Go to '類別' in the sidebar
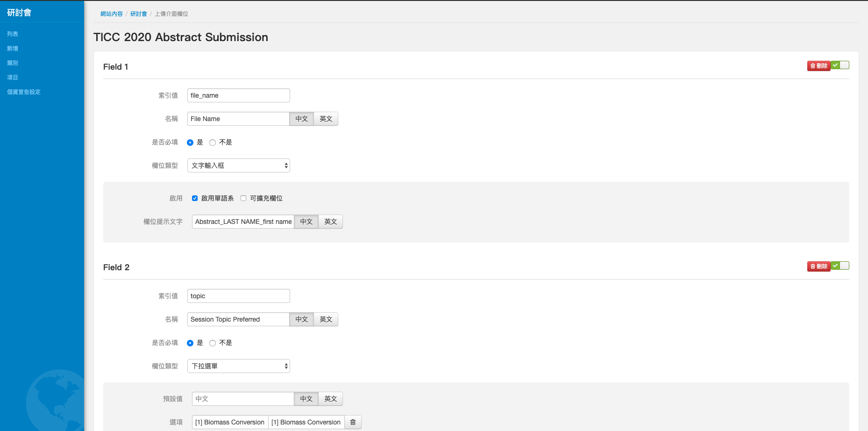 click(13, 63)
